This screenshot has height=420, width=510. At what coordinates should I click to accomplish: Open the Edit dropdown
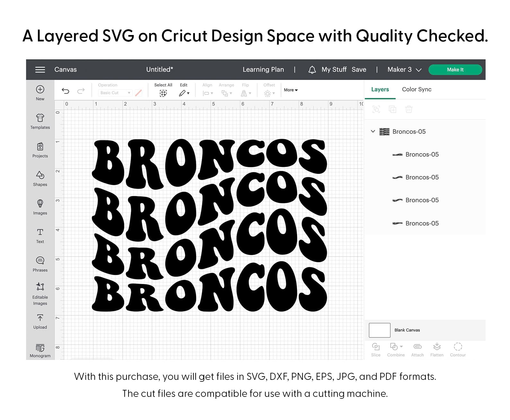[x=184, y=93]
